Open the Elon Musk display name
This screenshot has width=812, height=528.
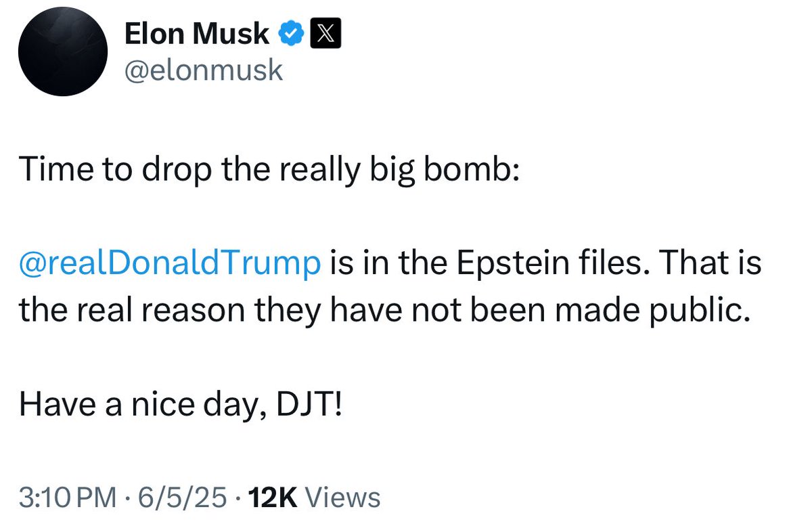pos(197,33)
